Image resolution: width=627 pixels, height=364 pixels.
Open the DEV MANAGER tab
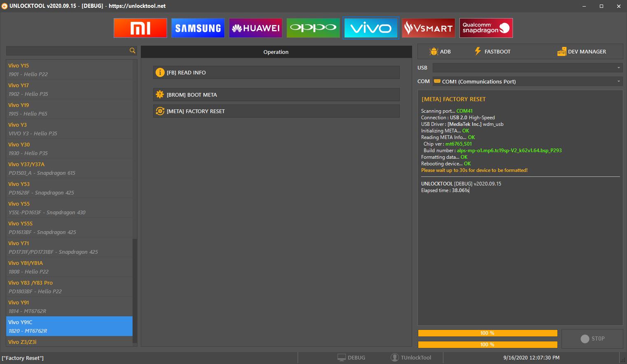(581, 51)
